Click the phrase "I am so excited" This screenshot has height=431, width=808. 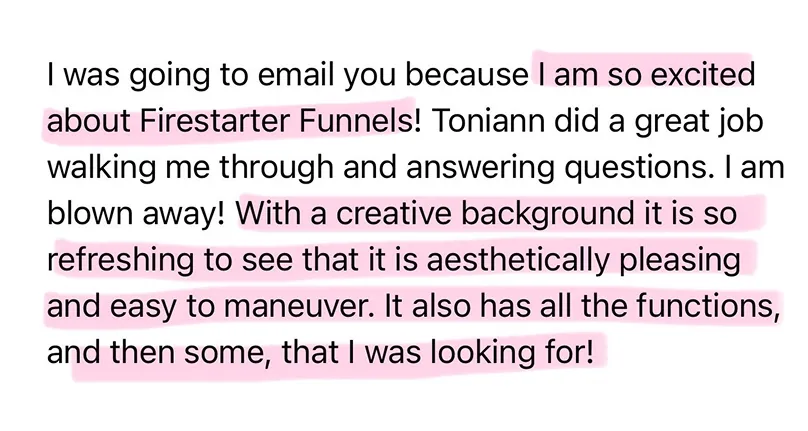(x=646, y=74)
